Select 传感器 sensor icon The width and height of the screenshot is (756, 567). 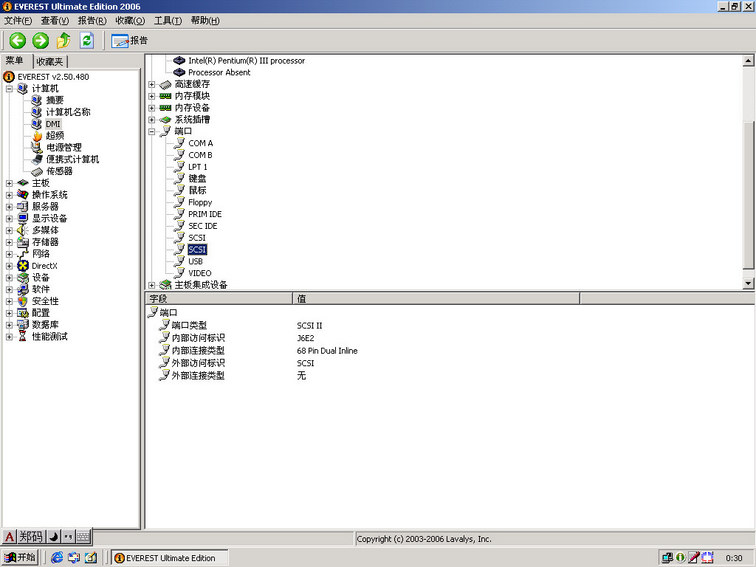click(37, 171)
